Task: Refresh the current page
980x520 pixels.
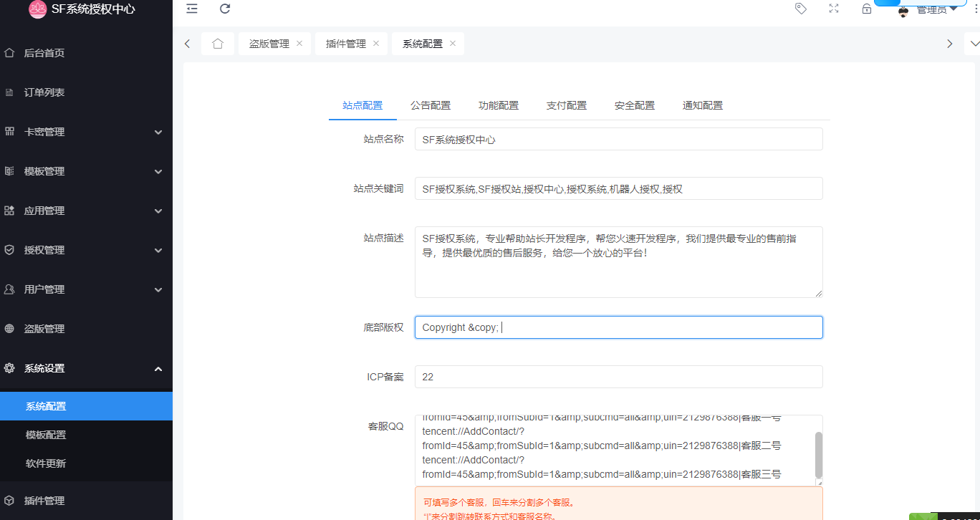Action: (x=224, y=9)
